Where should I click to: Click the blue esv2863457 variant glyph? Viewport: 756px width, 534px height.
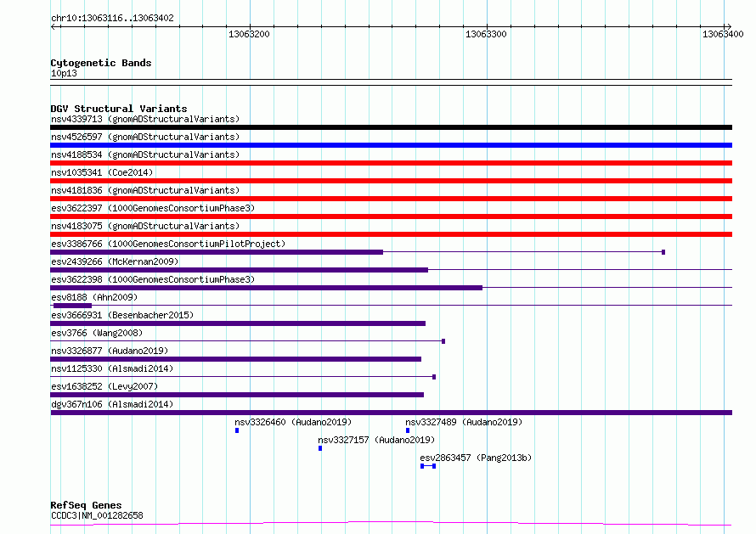pyautogui.click(x=428, y=466)
